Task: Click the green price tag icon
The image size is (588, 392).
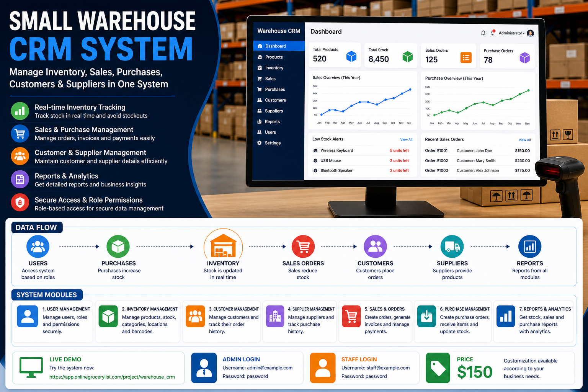Action: point(438,368)
